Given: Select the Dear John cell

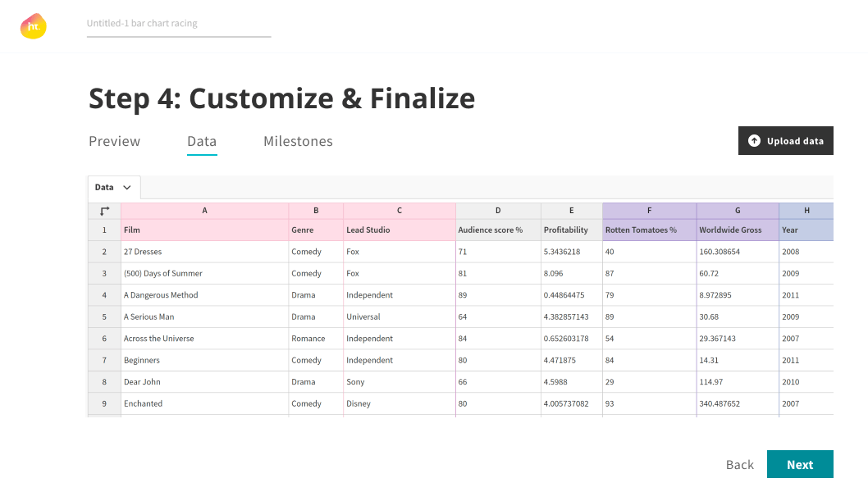Looking at the screenshot, I should click(x=204, y=382).
